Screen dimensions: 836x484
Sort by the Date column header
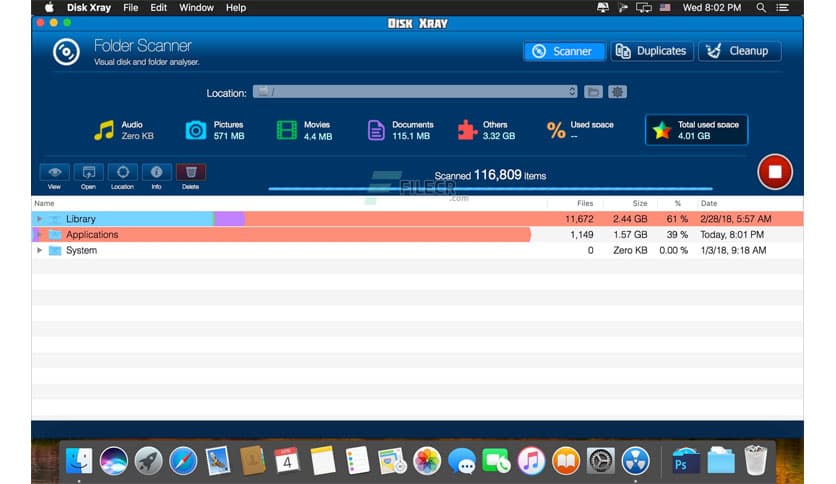click(709, 203)
